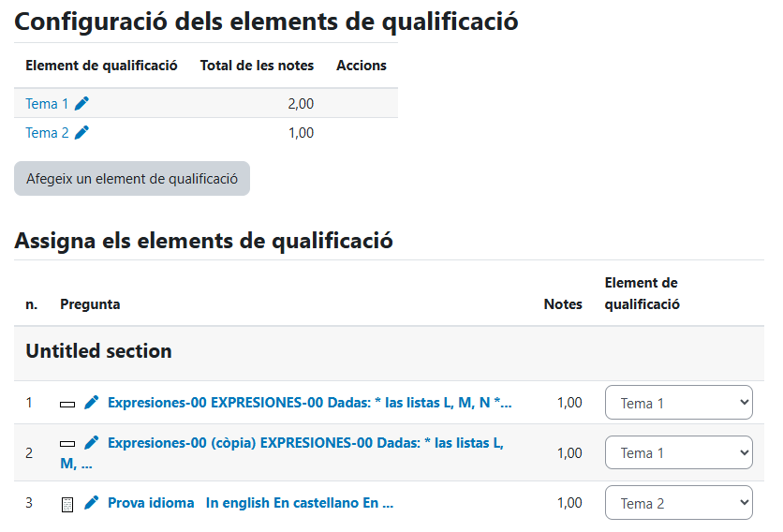Viewport: 783px width, 532px height.
Task: Click the Pregunta column header
Action: pyautogui.click(x=90, y=304)
